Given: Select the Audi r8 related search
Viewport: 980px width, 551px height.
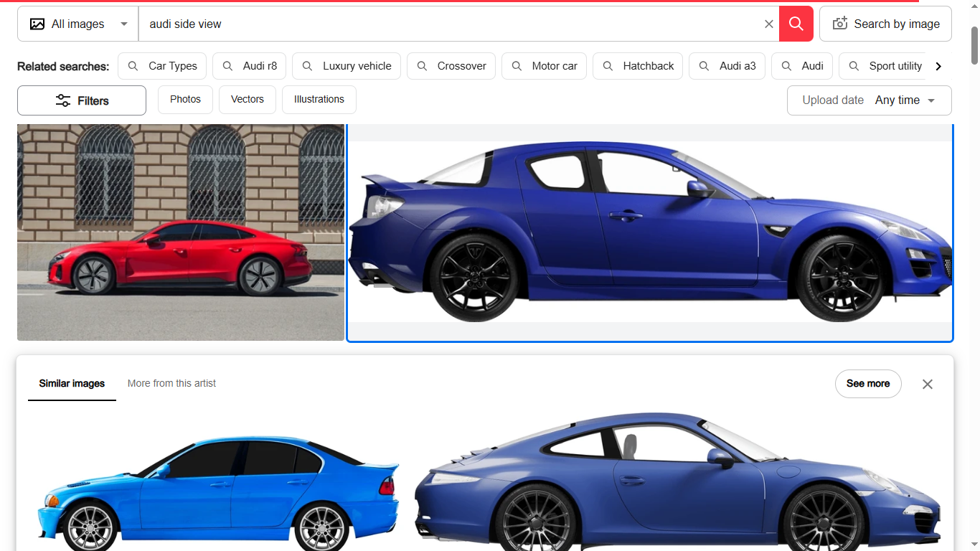Looking at the screenshot, I should point(250,66).
